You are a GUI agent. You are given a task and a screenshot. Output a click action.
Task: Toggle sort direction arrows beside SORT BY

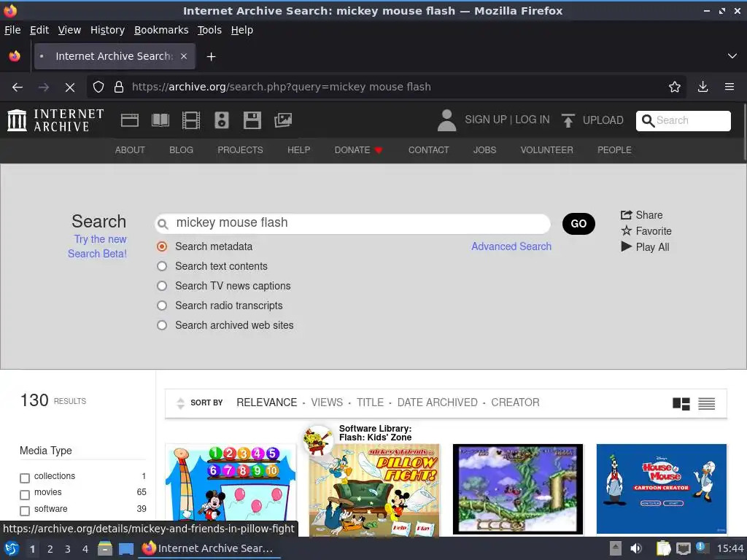(180, 402)
